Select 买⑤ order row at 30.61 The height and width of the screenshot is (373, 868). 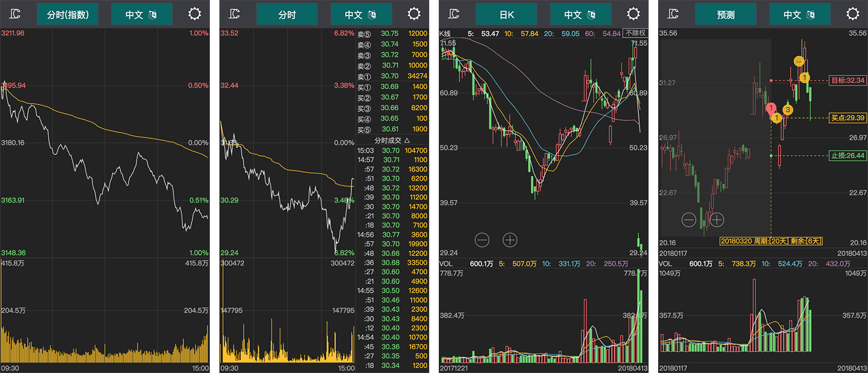392,129
